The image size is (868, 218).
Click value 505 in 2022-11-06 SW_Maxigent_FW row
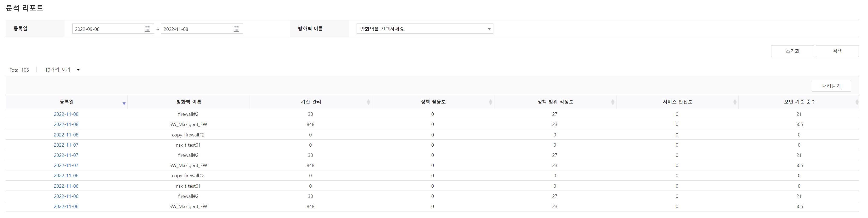click(x=799, y=206)
